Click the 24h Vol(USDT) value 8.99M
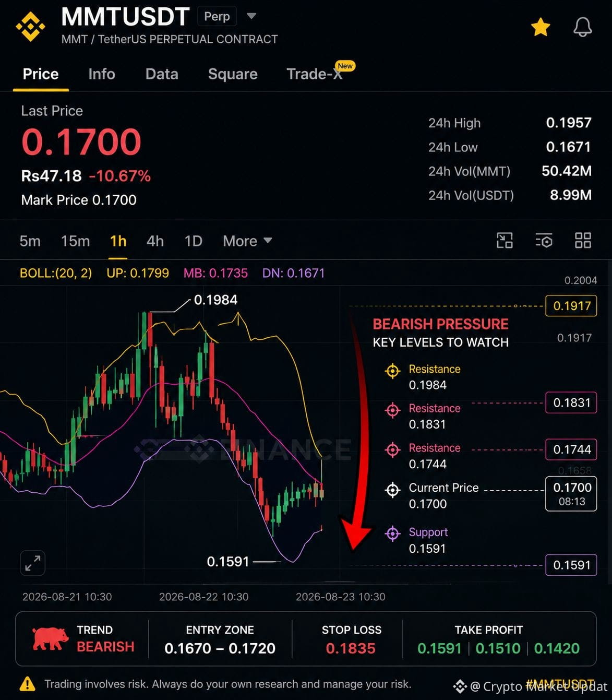The height and width of the screenshot is (700, 612). [571, 195]
